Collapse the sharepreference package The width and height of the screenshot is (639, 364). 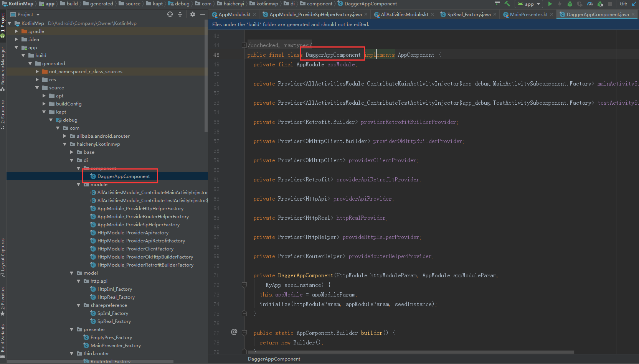pyautogui.click(x=79, y=305)
